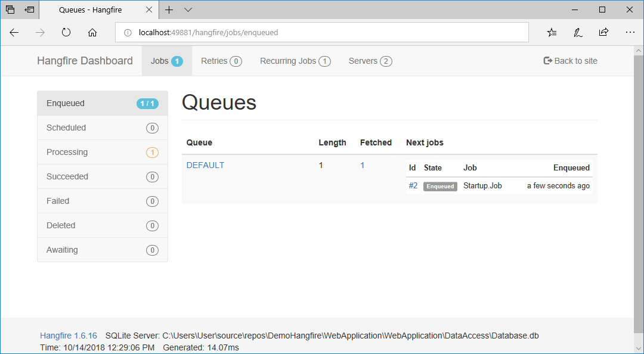Open the browser more options ellipsis
644x354 pixels.
[630, 32]
